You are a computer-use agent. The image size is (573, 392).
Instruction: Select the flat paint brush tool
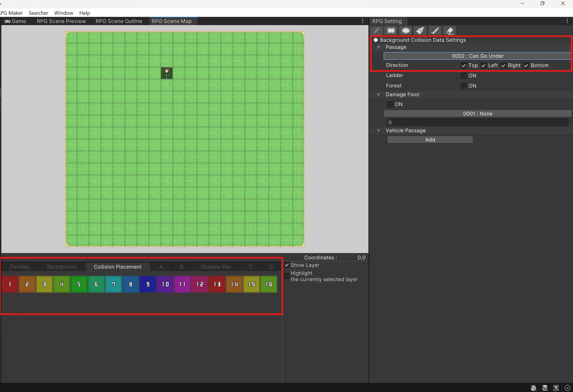coord(420,31)
